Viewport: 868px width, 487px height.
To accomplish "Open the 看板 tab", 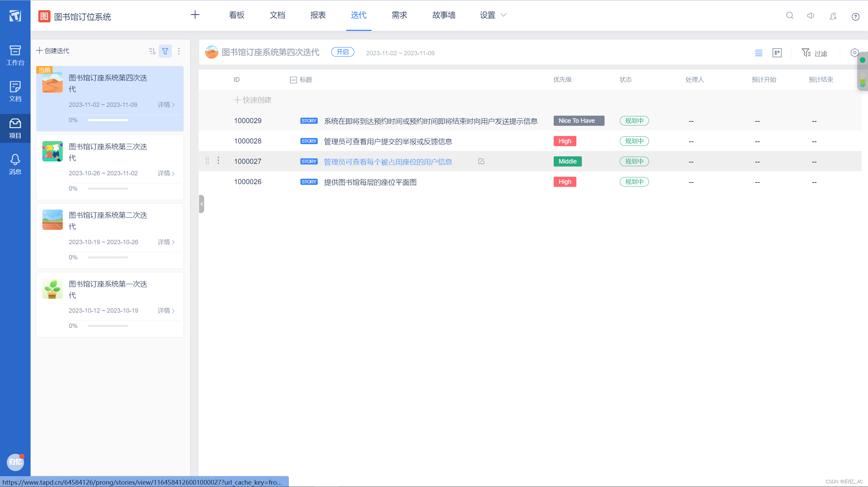I will click(236, 15).
